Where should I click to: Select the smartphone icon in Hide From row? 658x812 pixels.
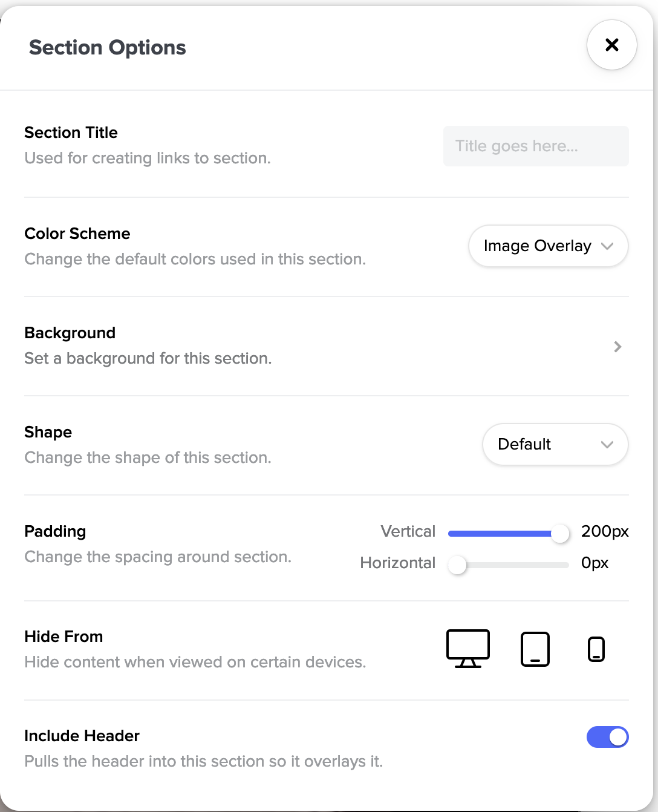[x=596, y=648]
